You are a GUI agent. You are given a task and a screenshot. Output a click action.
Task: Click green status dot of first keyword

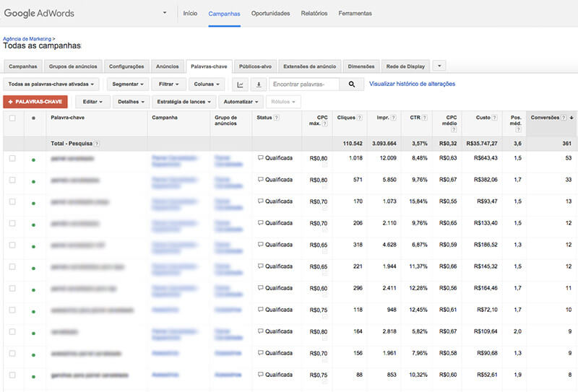(33, 159)
